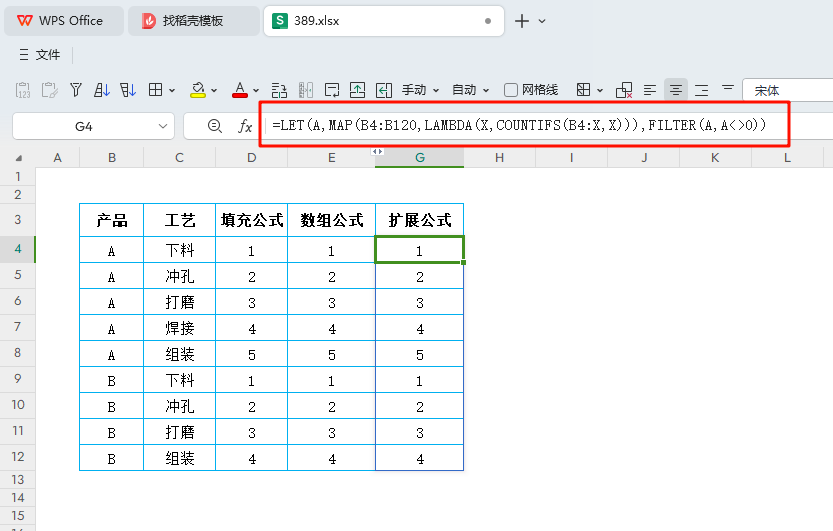This screenshot has height=531, width=833.
Task: Open the Name Box dropdown arrow
Action: tap(163, 126)
